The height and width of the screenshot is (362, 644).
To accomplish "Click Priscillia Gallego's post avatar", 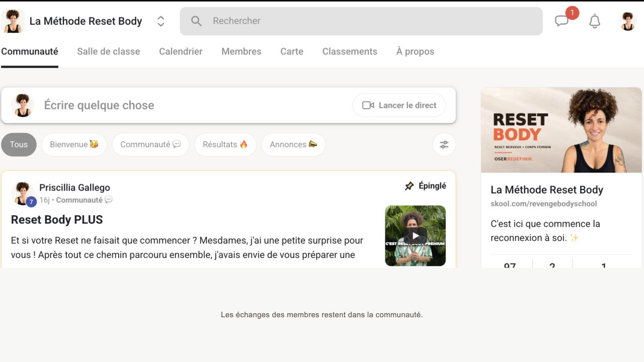I will 23,193.
